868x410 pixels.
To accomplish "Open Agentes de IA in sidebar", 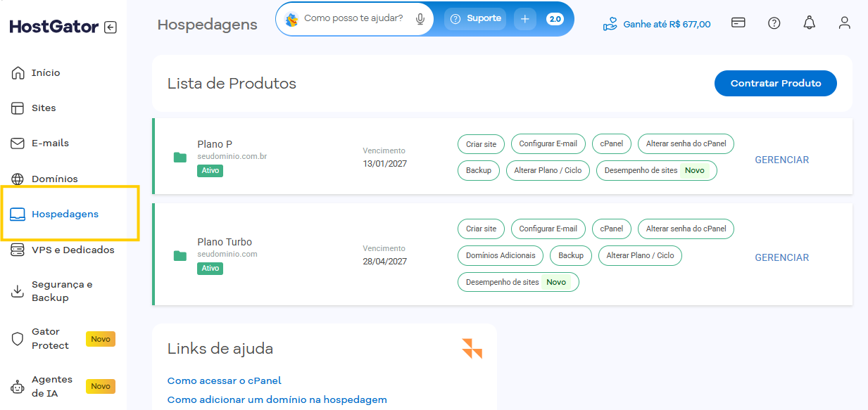I will point(52,386).
